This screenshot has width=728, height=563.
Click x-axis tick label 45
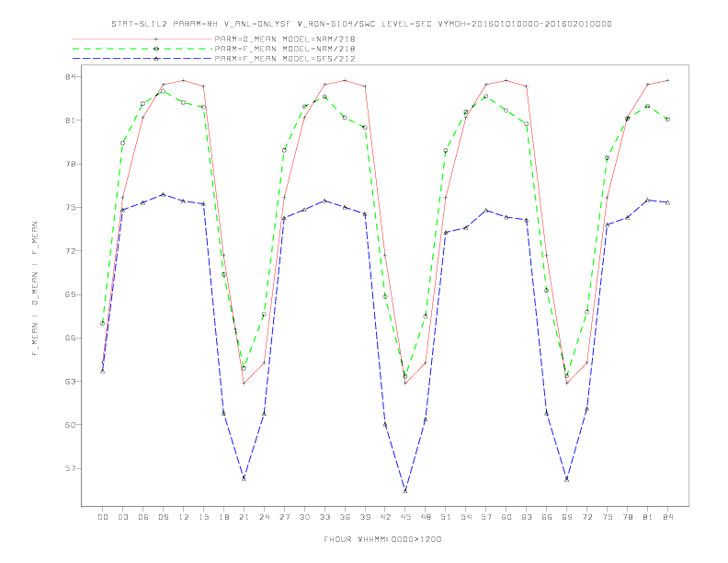[x=405, y=517]
